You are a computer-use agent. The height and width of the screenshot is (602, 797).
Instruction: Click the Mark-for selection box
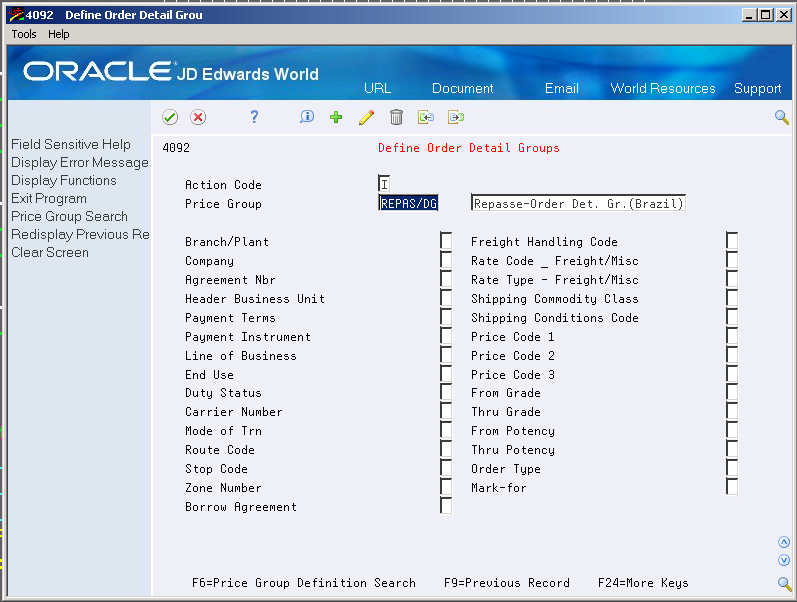pyautogui.click(x=732, y=487)
